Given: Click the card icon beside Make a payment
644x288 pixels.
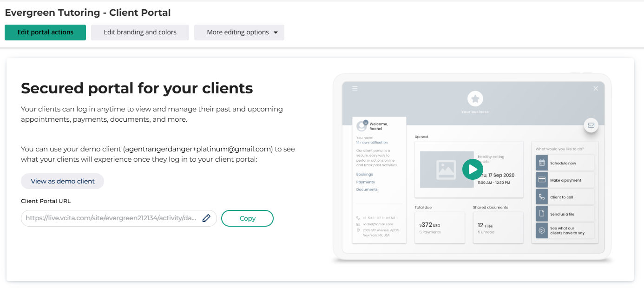Looking at the screenshot, I should tap(541, 180).
